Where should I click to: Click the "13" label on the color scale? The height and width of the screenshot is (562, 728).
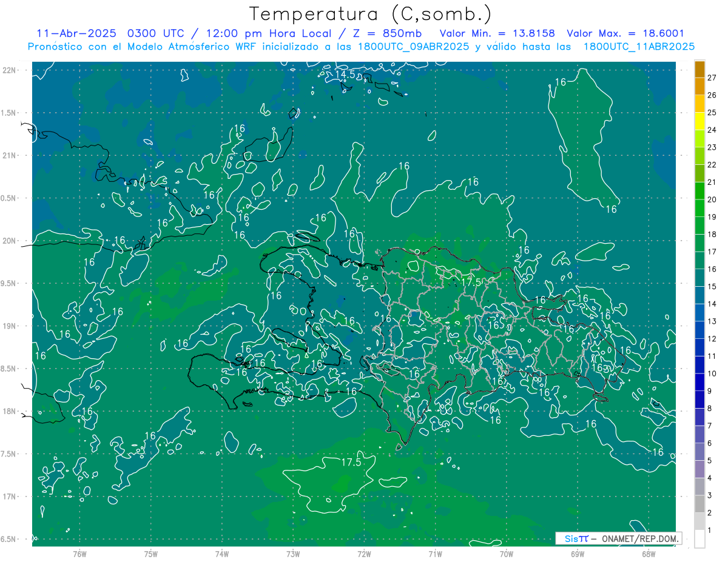[x=712, y=321]
